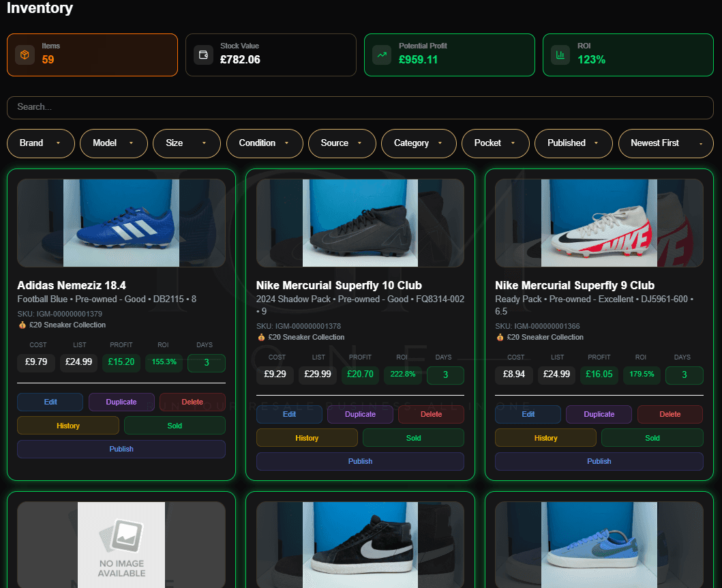The image size is (722, 588).
Task: Click the 179.5% ROI value
Action: coord(642,374)
